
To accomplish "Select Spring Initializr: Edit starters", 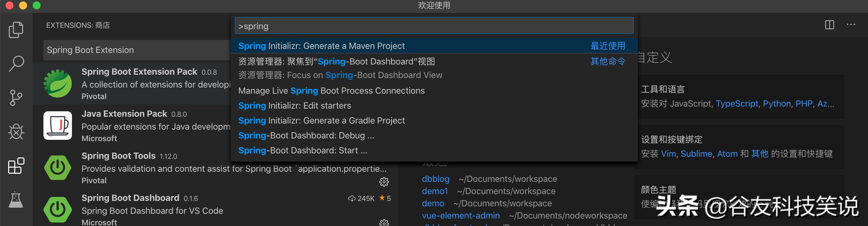I will (x=434, y=106).
